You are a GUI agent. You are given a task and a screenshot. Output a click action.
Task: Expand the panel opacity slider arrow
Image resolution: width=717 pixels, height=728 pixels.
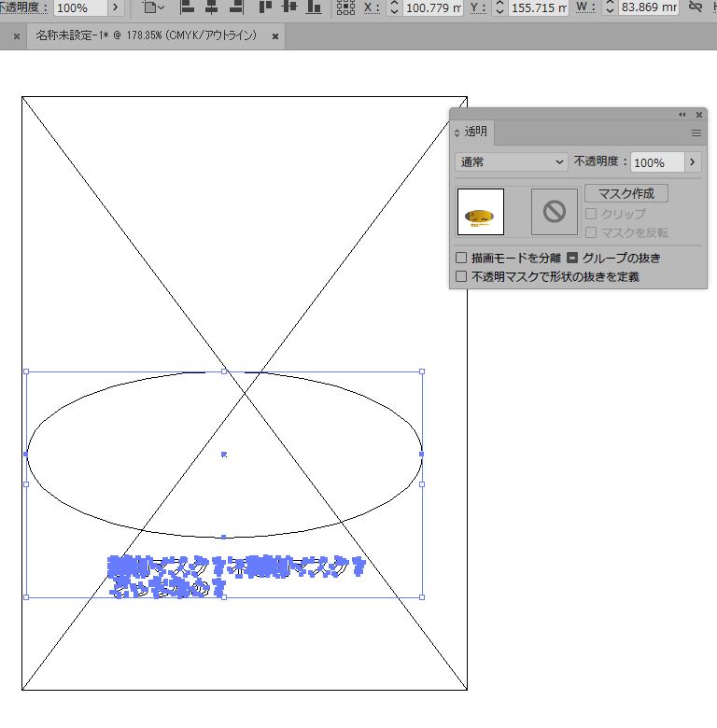[x=692, y=161]
